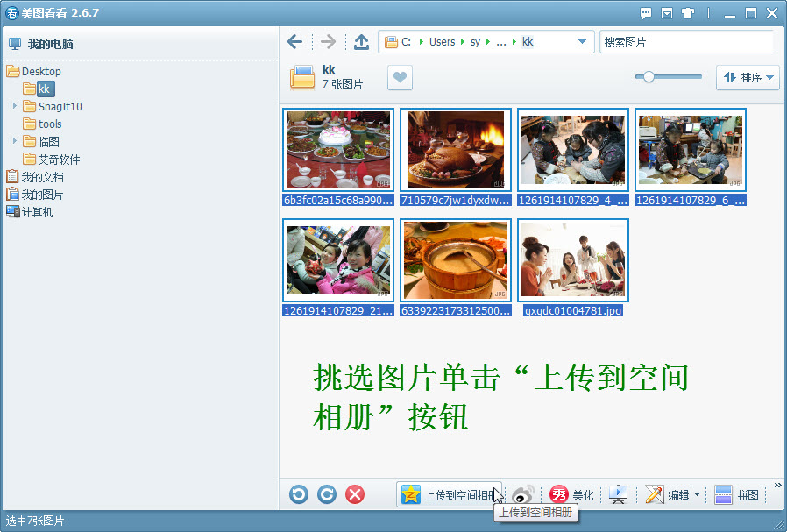787x532 pixels.
Task: Select thumbnail 6339223173312500 wooden bucket
Action: 456,260
